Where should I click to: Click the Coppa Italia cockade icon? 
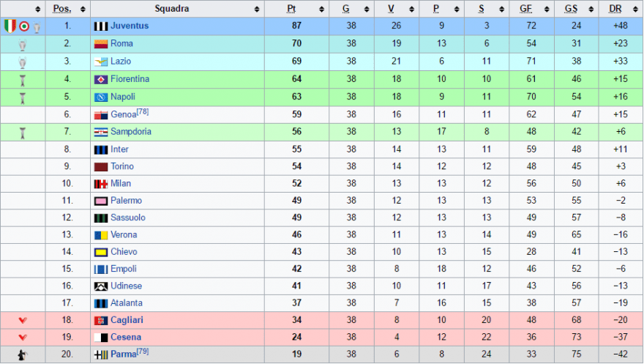click(24, 26)
